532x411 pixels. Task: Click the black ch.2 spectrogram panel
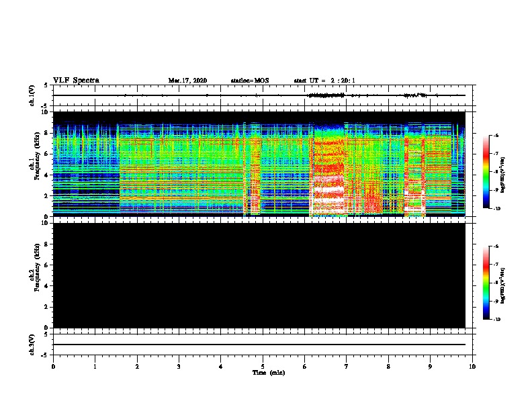point(259,275)
